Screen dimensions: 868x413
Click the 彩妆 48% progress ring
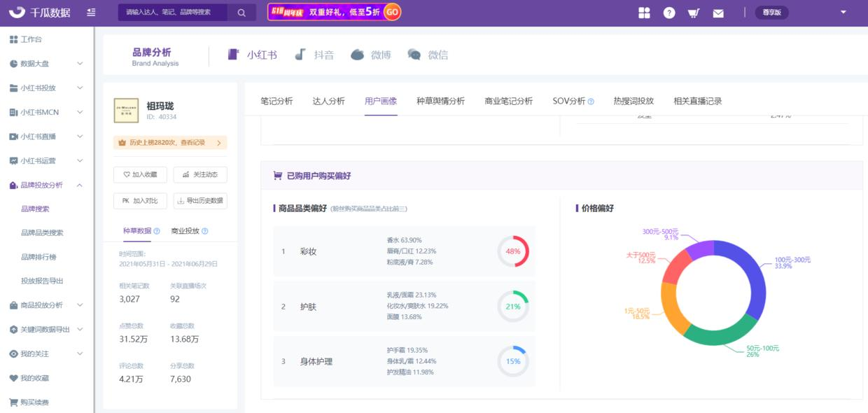pos(512,250)
